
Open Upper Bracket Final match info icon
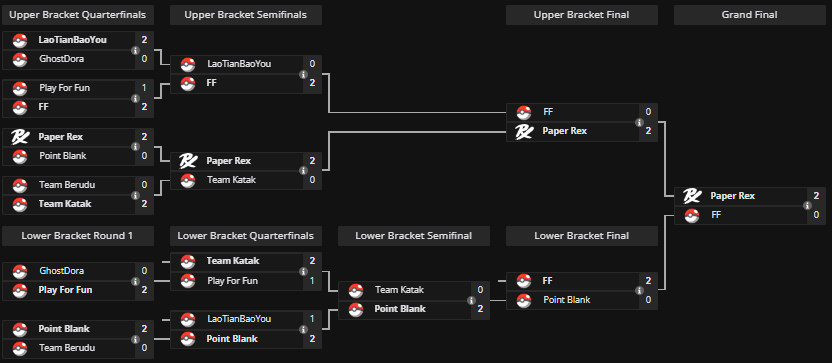[639, 122]
